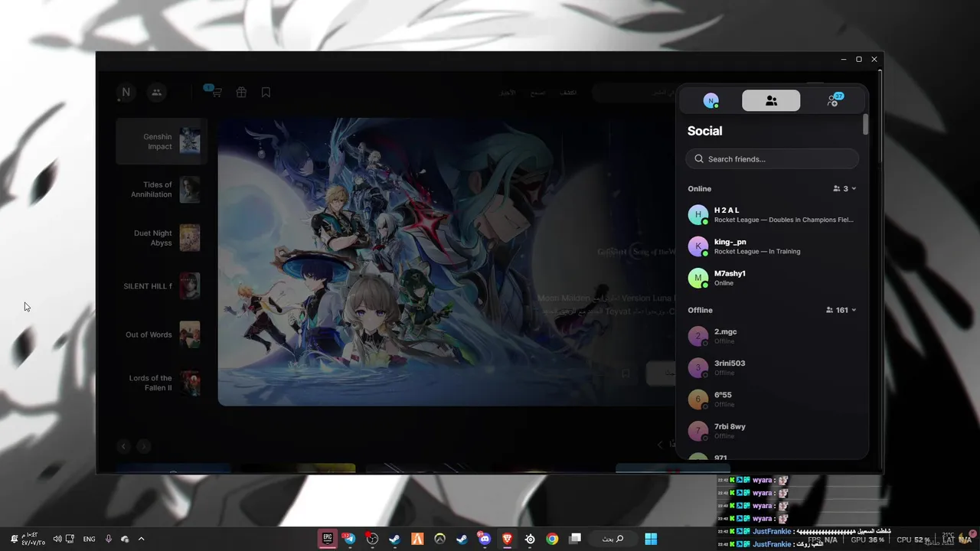
Task: Open Task View on the taskbar
Action: pyautogui.click(x=575, y=539)
